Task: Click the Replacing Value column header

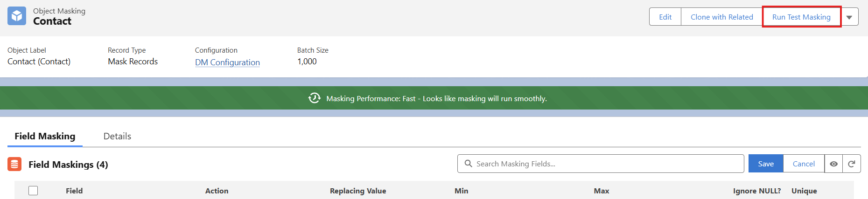Action: pos(357,191)
